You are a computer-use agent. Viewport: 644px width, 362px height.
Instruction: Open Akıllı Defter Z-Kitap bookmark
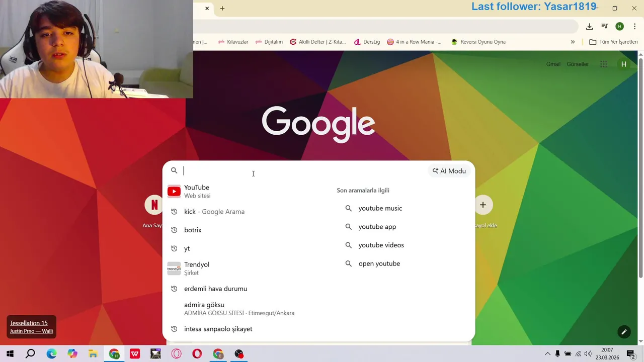pos(318,42)
